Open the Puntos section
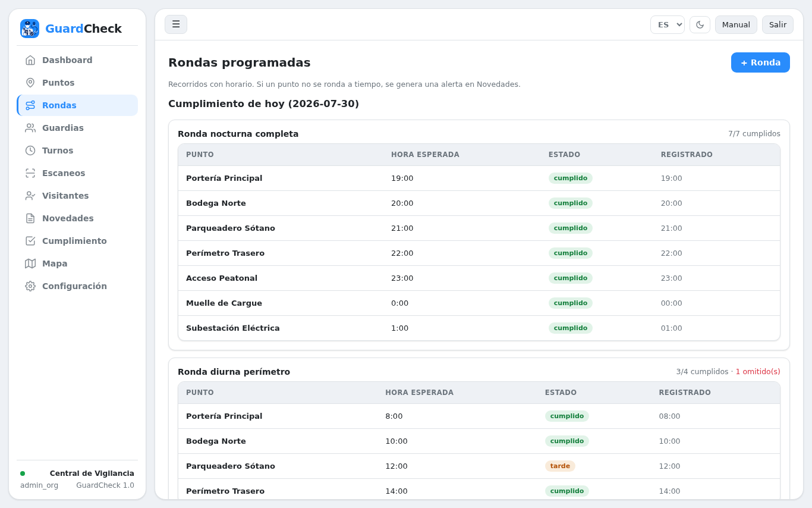The image size is (812, 508). coord(77,83)
